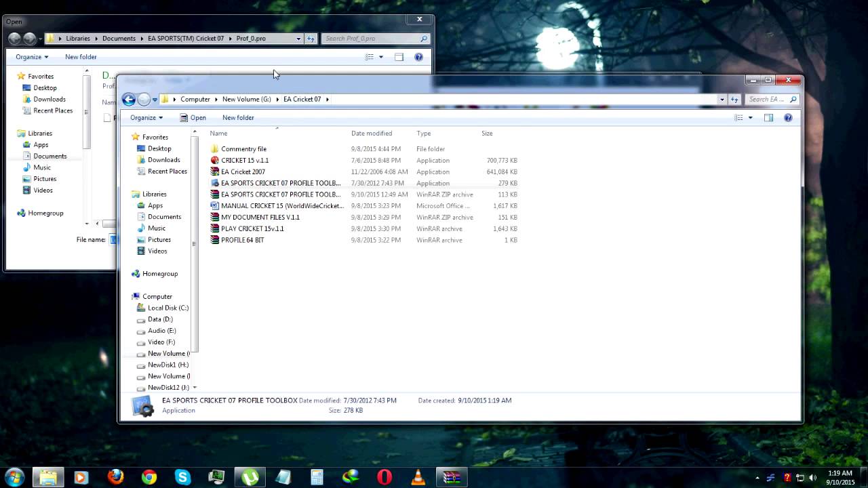Click Search Prof_0.pro box in Open dialog
868x488 pixels.
pyautogui.click(x=376, y=39)
